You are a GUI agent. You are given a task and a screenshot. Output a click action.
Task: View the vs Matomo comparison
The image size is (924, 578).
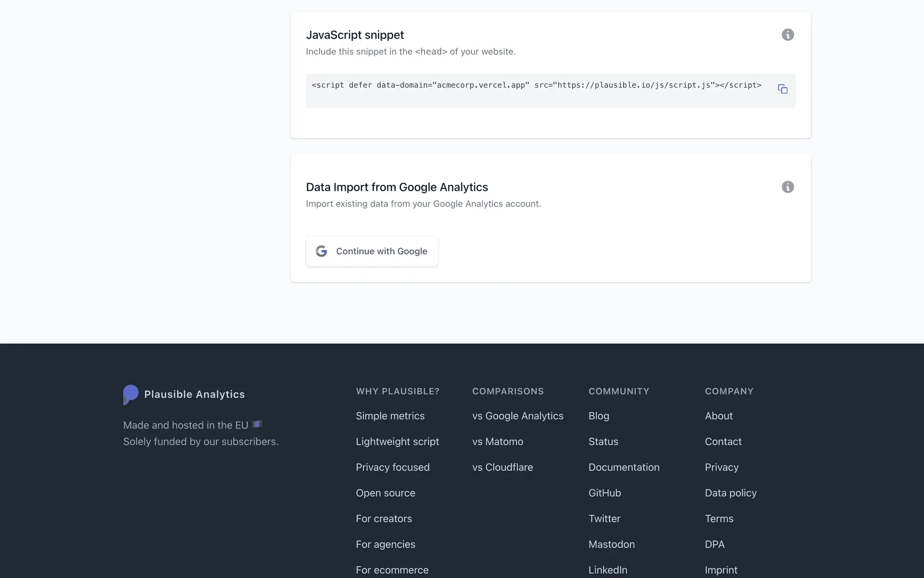tap(497, 441)
